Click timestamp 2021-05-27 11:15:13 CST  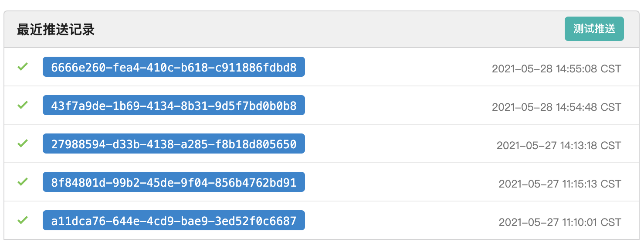click(560, 184)
